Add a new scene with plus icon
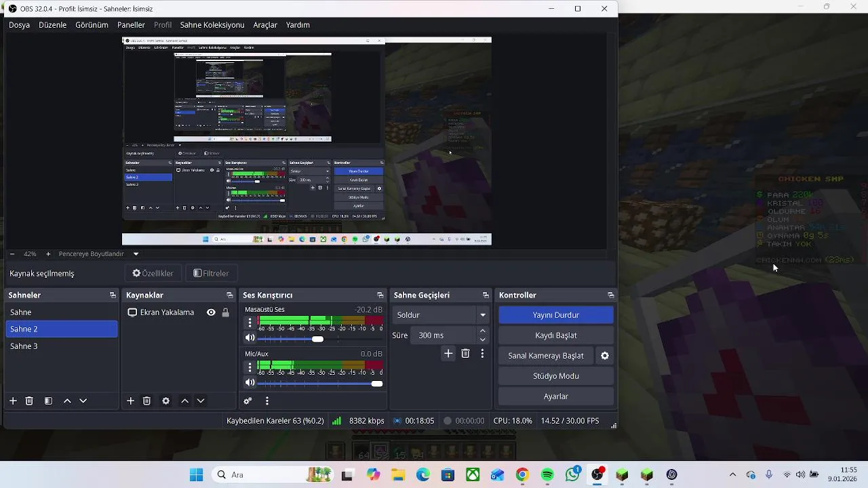 click(x=13, y=401)
